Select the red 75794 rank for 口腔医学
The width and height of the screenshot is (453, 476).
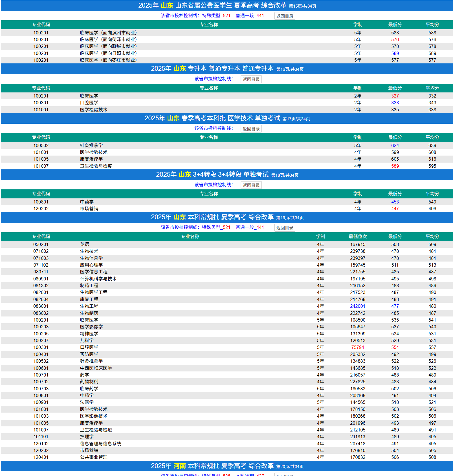coord(357,347)
